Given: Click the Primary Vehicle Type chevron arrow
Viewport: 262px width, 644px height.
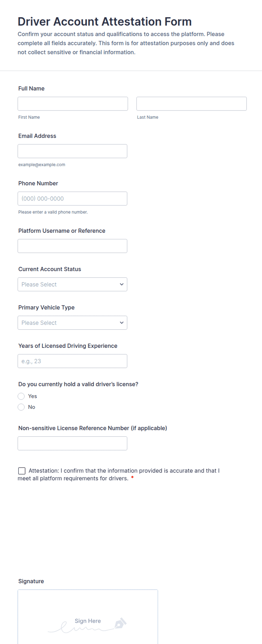Looking at the screenshot, I should [121, 323].
